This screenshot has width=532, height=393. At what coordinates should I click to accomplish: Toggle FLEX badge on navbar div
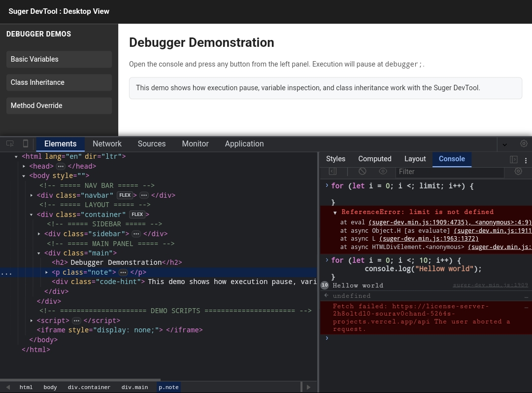[x=125, y=195]
